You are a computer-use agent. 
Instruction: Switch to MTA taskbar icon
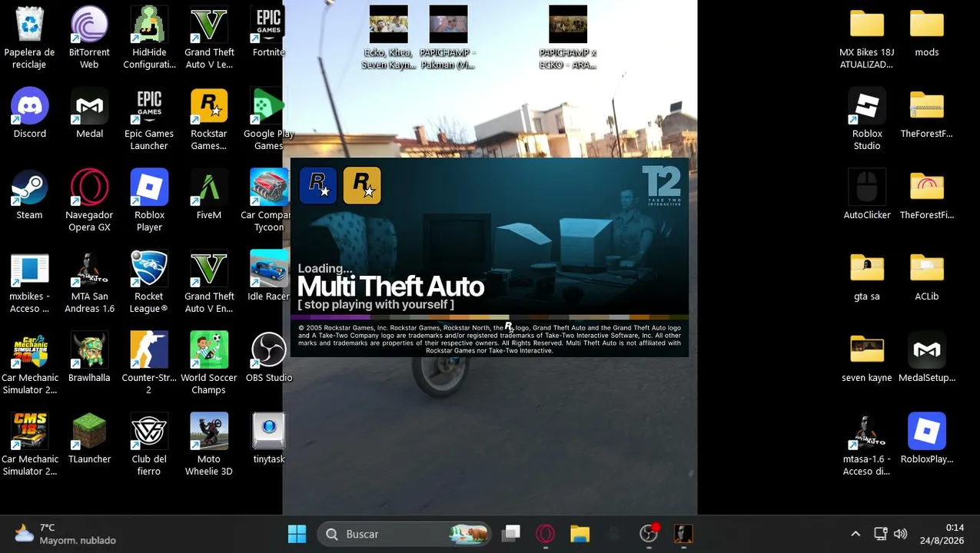tap(683, 534)
